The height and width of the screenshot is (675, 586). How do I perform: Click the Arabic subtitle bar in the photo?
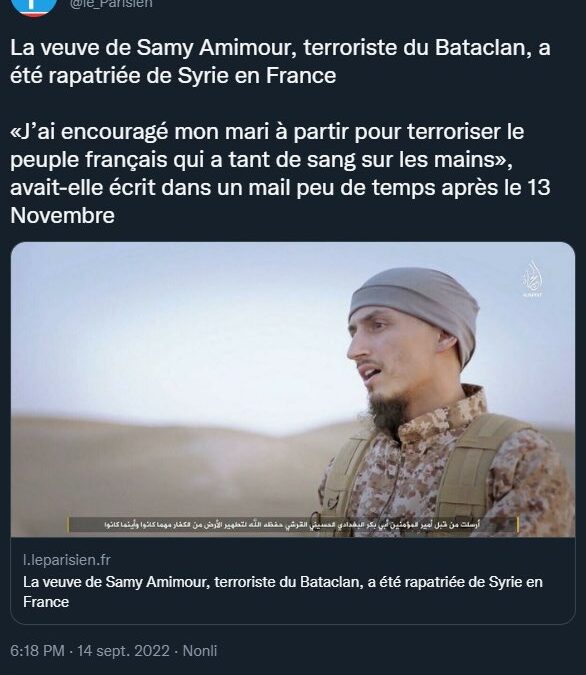pos(293,524)
